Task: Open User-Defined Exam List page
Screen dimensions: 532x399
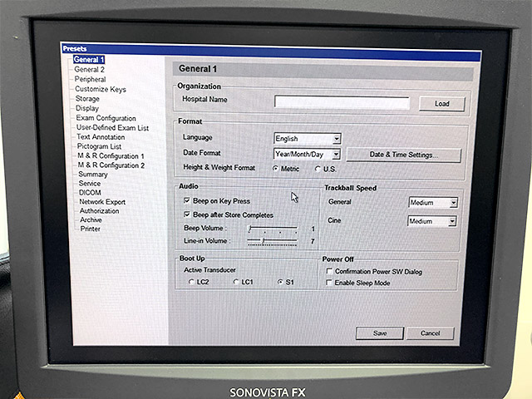Action: point(112,128)
